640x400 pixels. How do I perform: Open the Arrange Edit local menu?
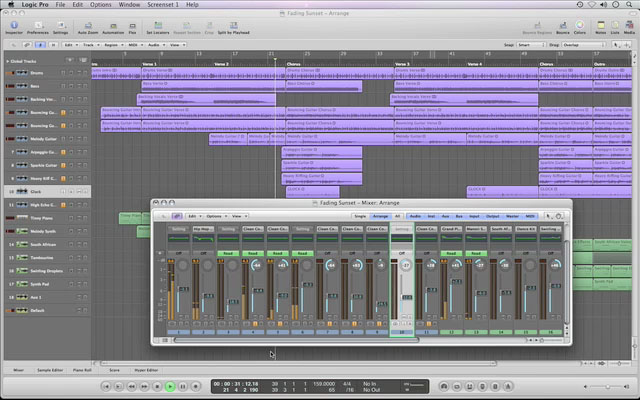tap(70, 45)
